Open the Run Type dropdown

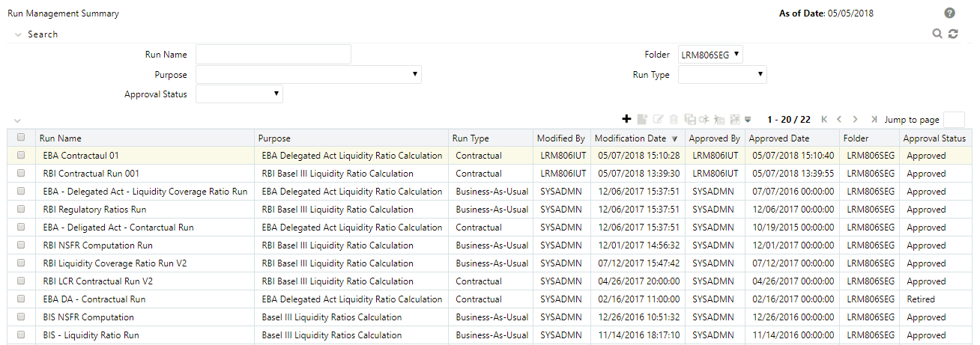722,74
